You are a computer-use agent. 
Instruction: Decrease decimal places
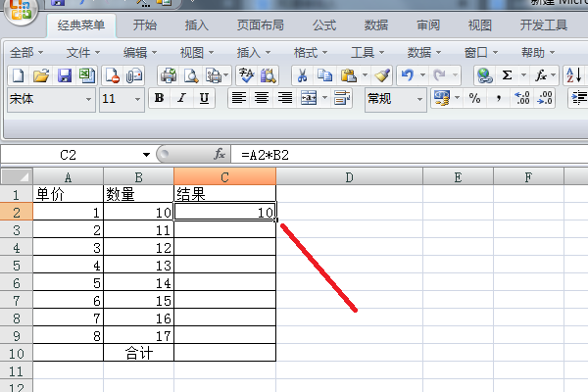(x=545, y=99)
